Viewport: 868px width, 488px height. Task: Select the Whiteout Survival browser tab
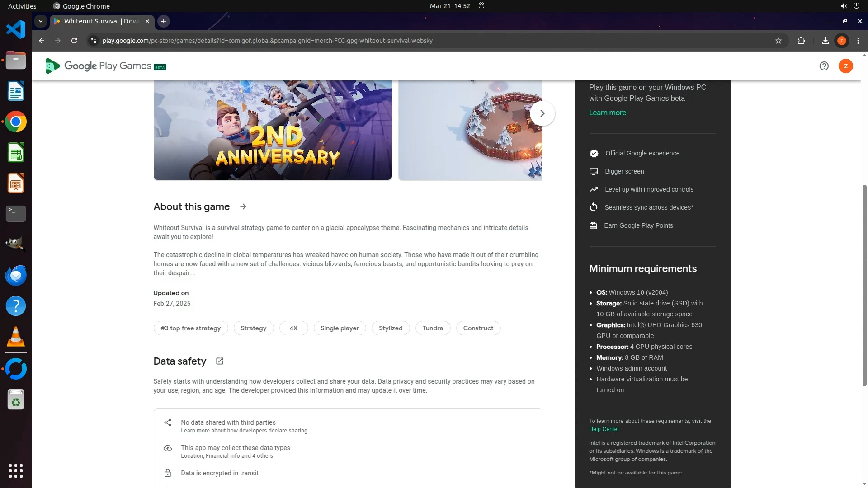(x=100, y=21)
